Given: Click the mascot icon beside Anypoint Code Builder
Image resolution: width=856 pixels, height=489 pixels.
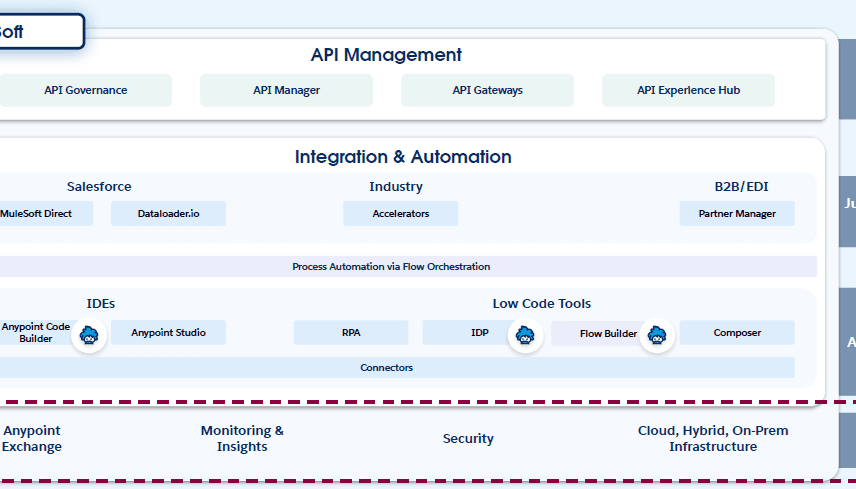Looking at the screenshot, I should point(88,336).
